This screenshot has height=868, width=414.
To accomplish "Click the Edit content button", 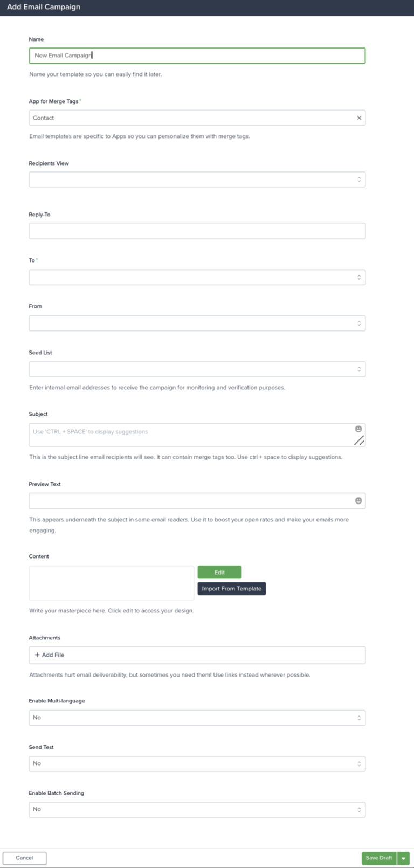I will 219,573.
